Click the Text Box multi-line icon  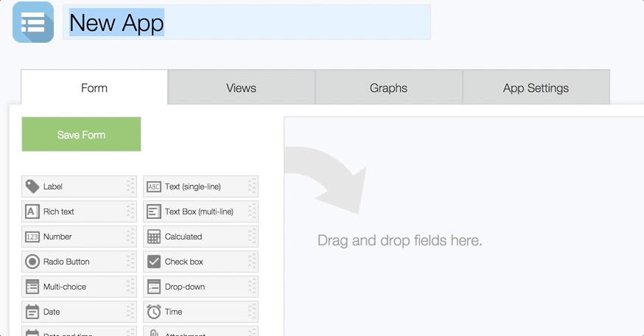(x=154, y=211)
